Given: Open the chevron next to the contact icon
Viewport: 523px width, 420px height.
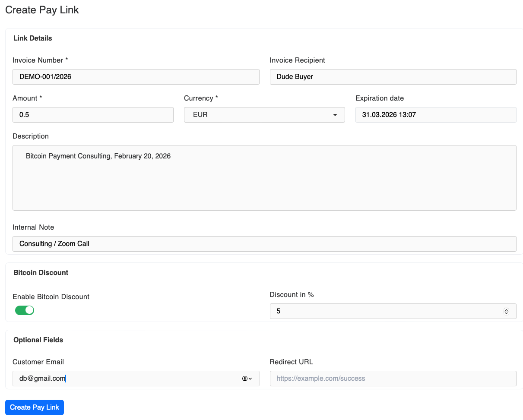Looking at the screenshot, I should pos(250,379).
